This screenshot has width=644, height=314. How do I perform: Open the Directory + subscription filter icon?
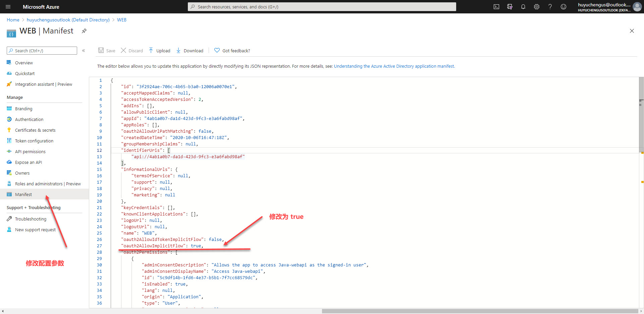(510, 7)
